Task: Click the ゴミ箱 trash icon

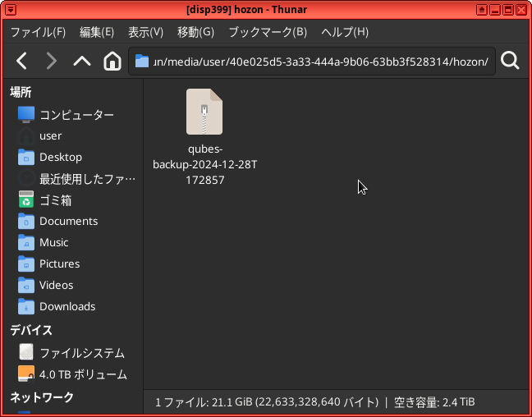Action: 26,199
